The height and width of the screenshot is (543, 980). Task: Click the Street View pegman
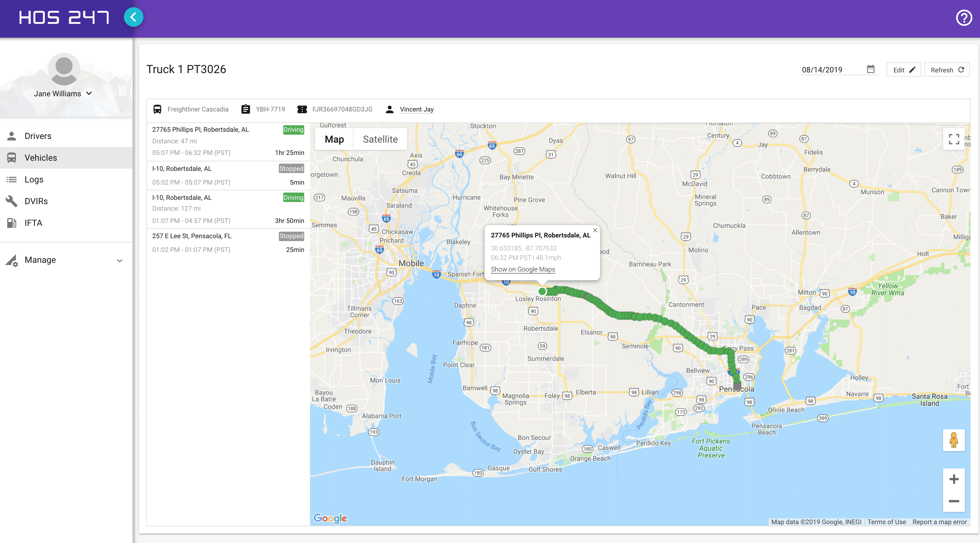(x=954, y=440)
